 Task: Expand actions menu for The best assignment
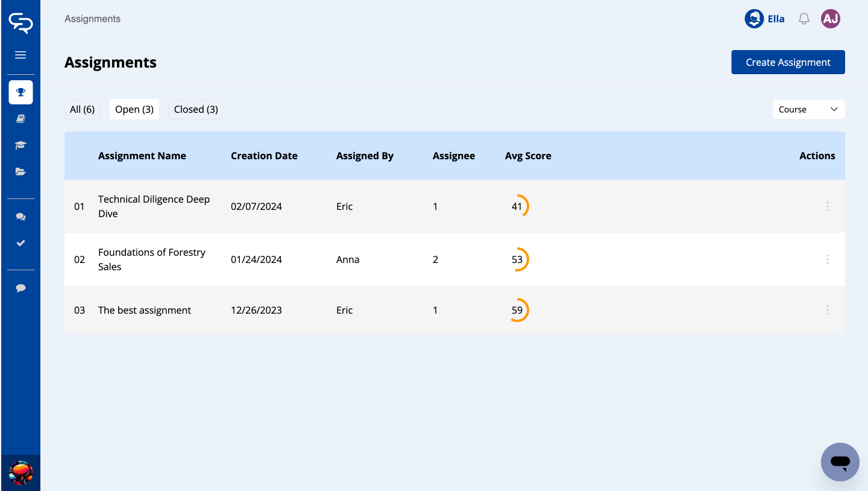(827, 310)
